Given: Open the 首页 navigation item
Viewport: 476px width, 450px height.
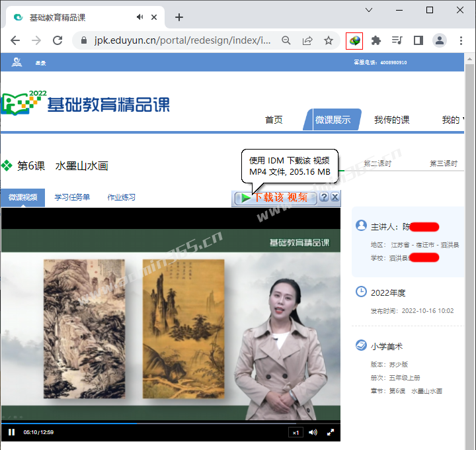Looking at the screenshot, I should (x=274, y=120).
